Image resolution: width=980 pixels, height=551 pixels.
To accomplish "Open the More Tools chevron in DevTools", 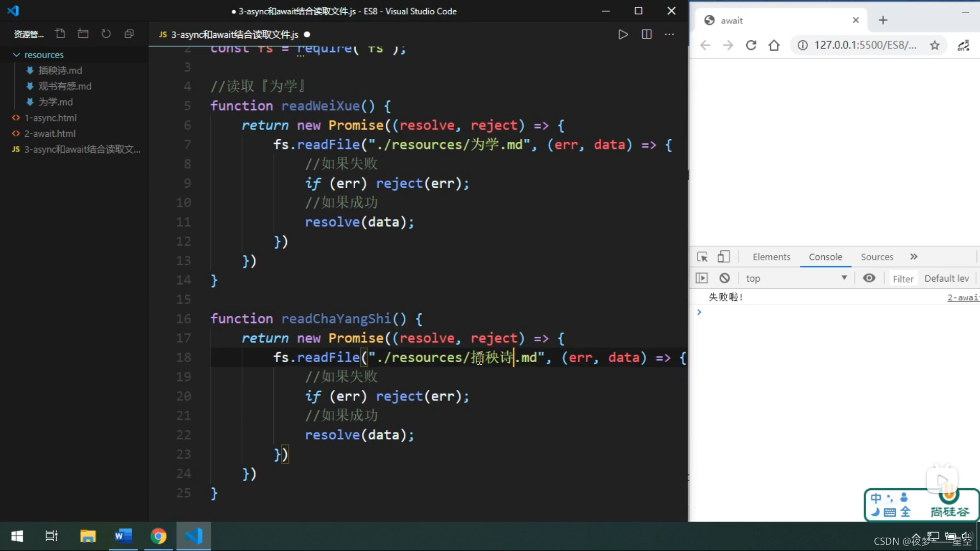I will point(914,256).
